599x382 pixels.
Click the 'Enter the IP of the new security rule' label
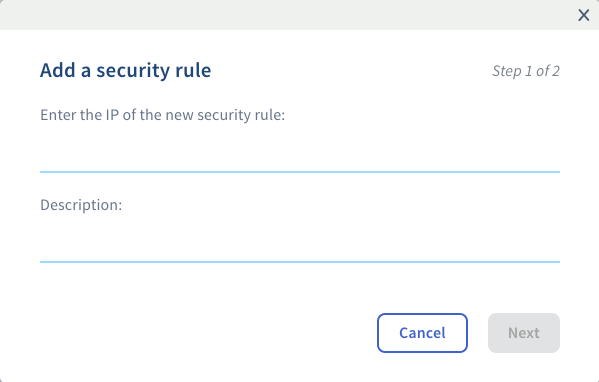162,115
